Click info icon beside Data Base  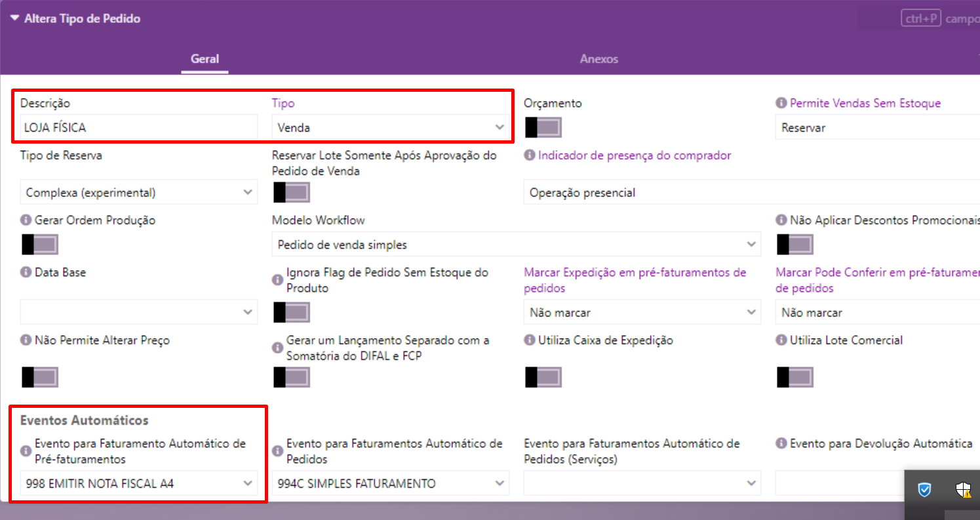[26, 272]
